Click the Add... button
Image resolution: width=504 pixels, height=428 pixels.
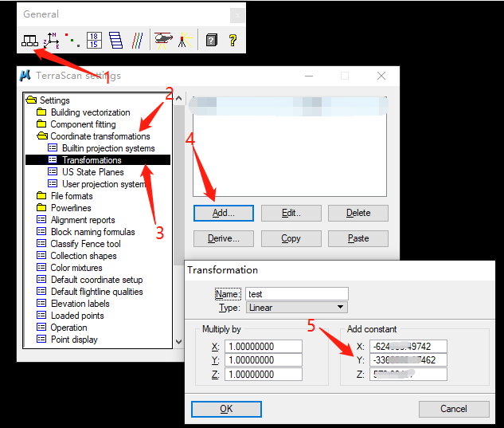(x=224, y=213)
